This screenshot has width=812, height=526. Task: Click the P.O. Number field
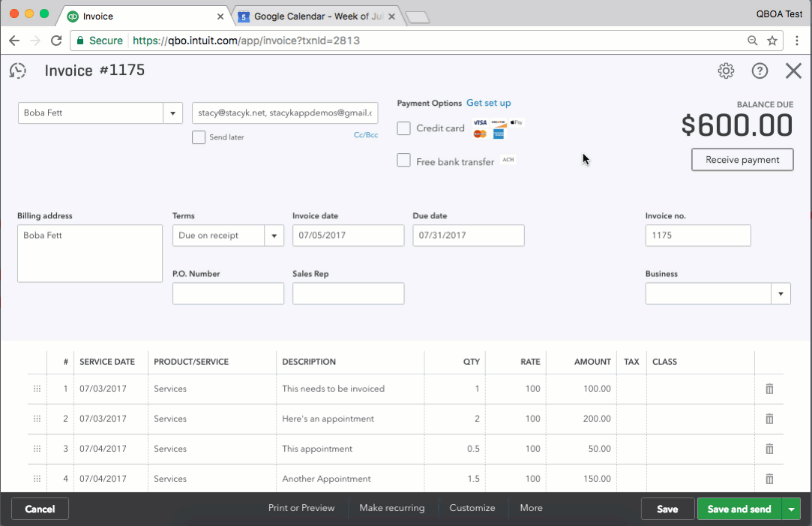click(x=228, y=294)
